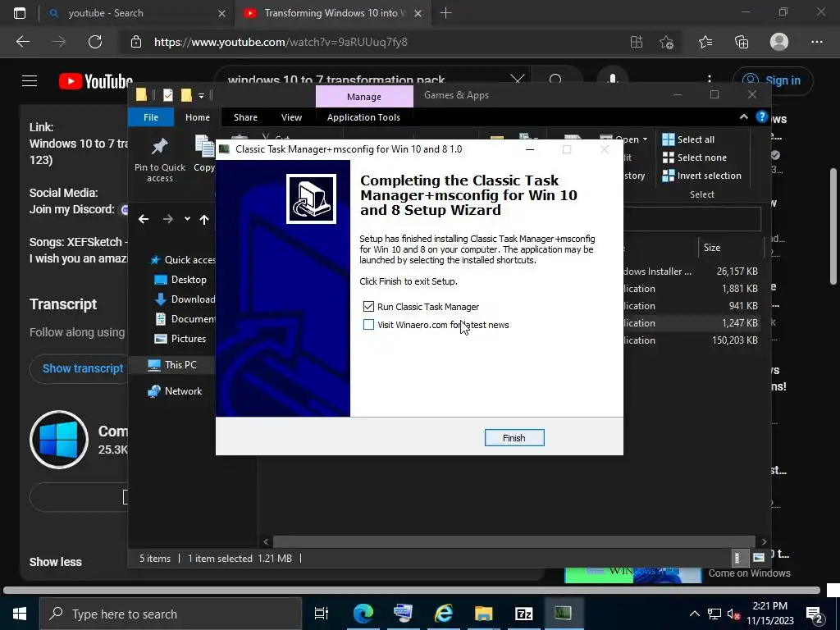The width and height of the screenshot is (840, 630).
Task: Select the 26,157 KB file row
Action: [691, 271]
